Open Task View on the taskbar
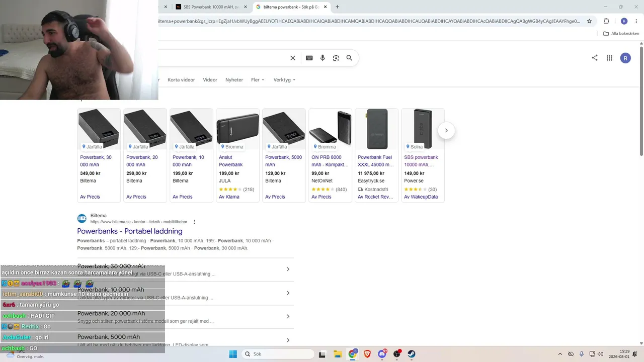The width and height of the screenshot is (644, 362). click(322, 354)
